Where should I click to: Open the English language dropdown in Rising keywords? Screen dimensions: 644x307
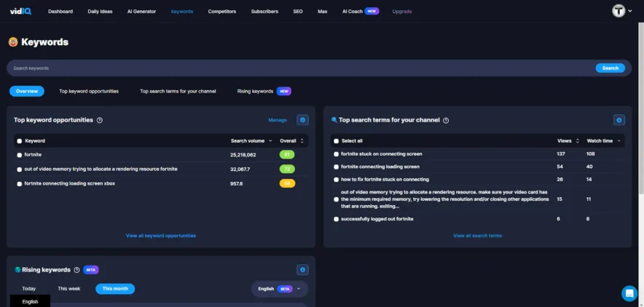[279, 289]
